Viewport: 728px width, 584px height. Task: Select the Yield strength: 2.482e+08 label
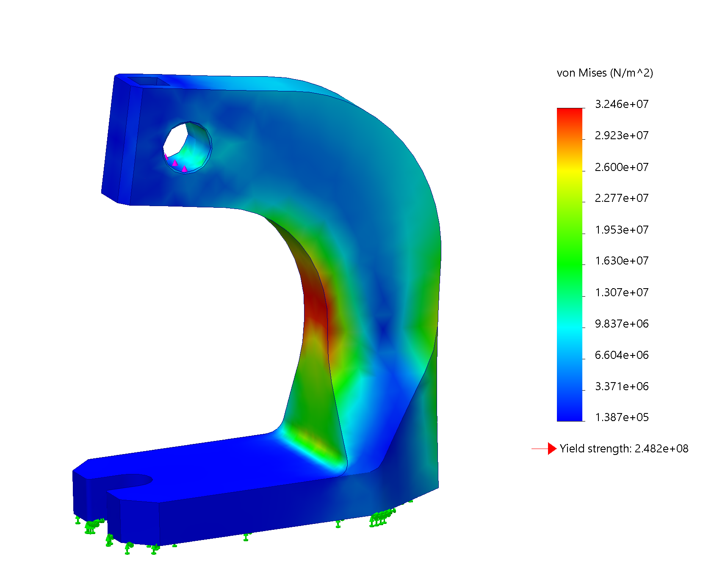(623, 449)
